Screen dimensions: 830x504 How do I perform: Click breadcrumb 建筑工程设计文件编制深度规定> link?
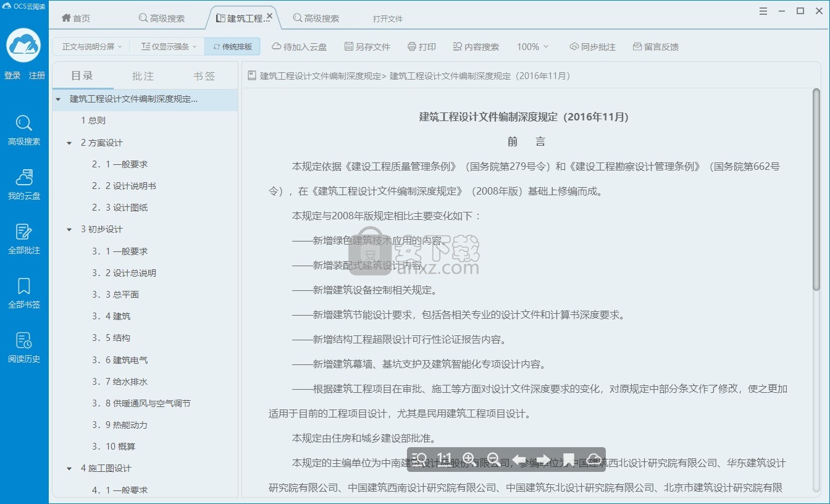tap(323, 76)
